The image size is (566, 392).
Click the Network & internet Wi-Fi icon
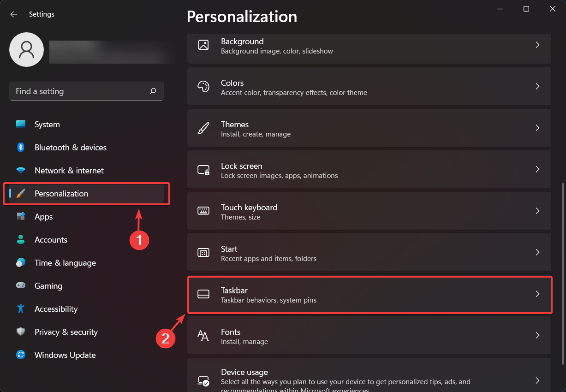tap(21, 171)
